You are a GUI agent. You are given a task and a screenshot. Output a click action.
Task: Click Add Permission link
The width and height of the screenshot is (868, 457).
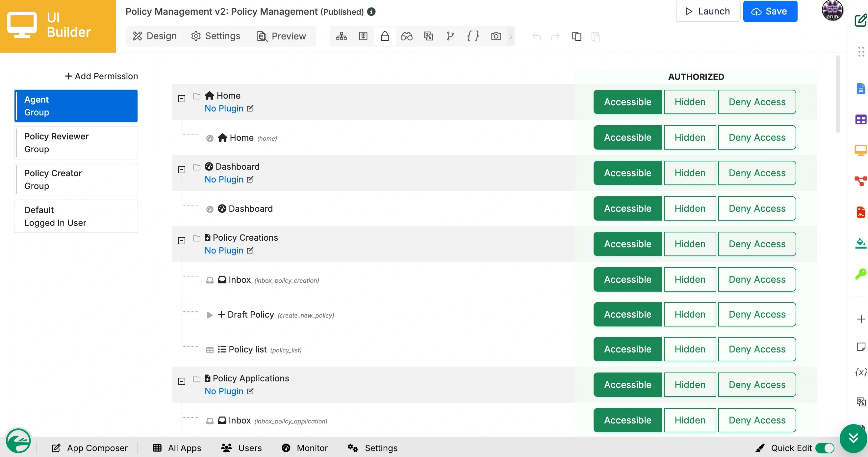point(101,76)
